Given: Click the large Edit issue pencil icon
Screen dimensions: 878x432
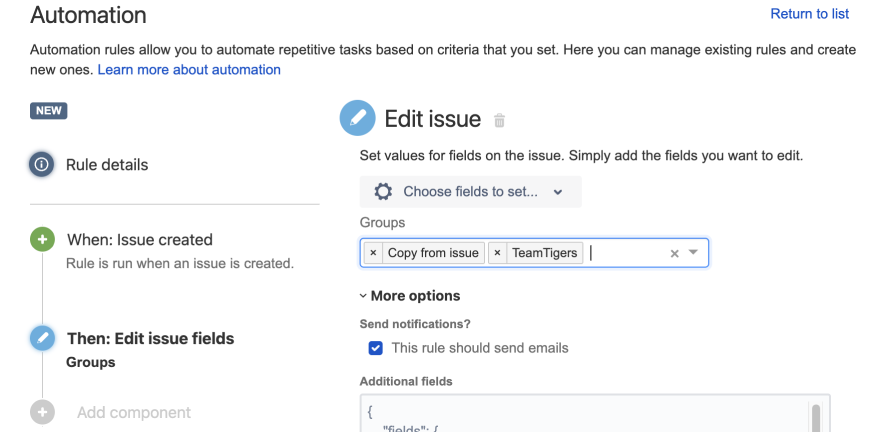Looking at the screenshot, I should [357, 119].
